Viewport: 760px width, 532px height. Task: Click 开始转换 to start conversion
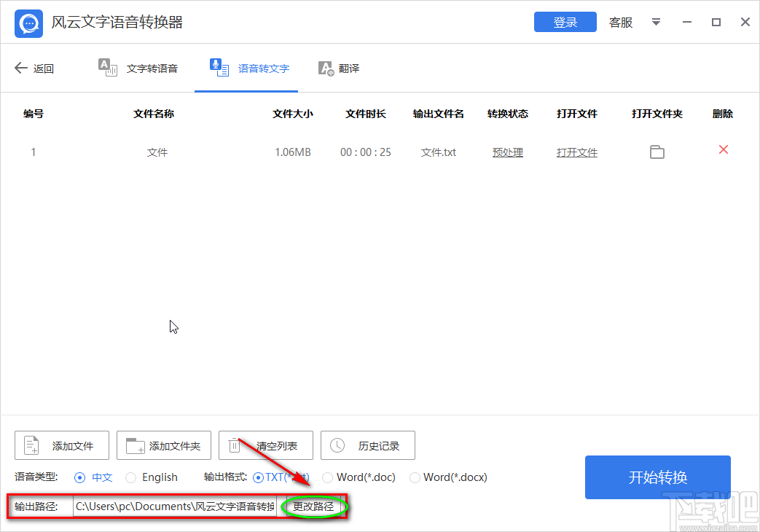click(657, 477)
